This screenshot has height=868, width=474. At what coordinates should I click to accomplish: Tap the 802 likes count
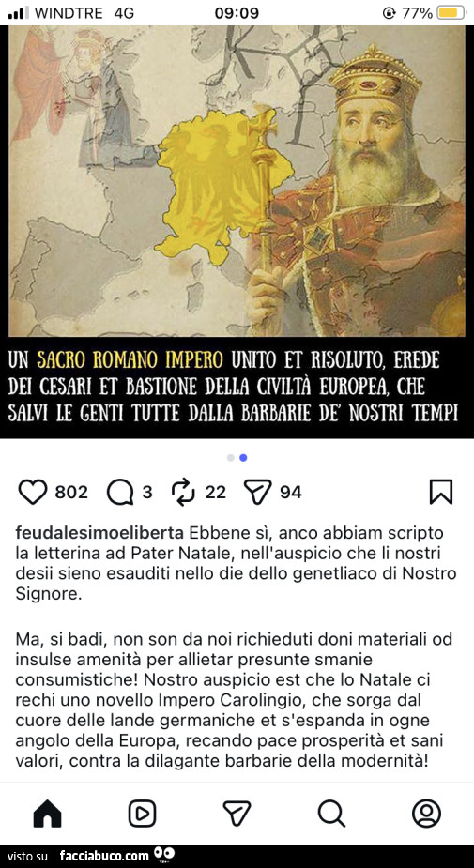click(x=71, y=492)
